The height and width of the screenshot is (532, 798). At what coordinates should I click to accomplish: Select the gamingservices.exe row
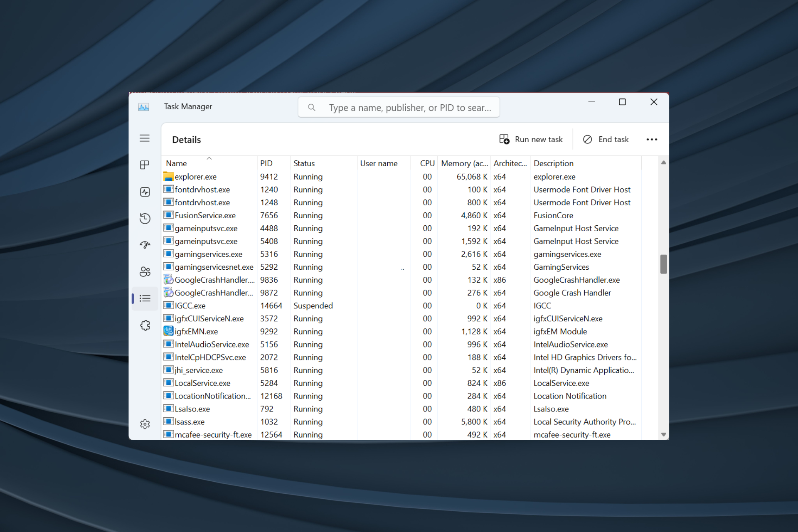tap(402, 254)
